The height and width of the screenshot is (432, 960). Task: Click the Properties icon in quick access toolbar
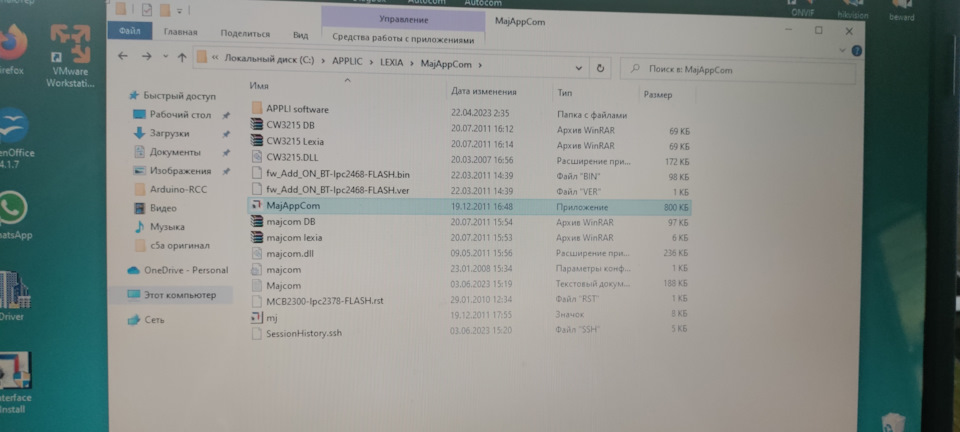[x=147, y=10]
